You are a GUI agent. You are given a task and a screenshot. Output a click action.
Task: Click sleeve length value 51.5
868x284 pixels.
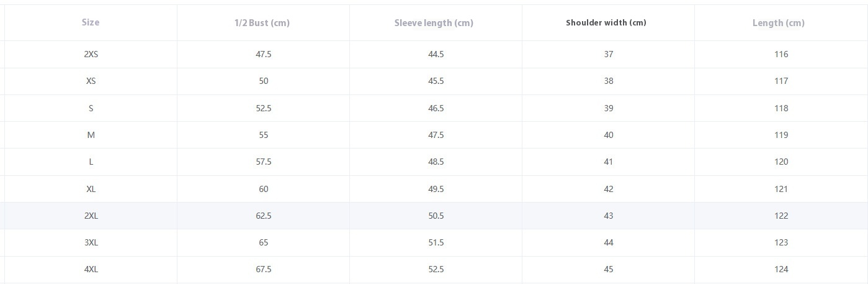click(436, 242)
